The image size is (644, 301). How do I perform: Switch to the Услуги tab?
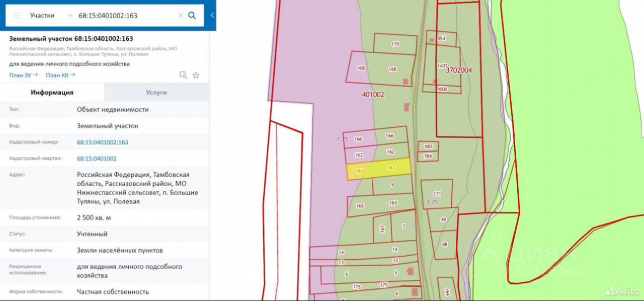pos(156,93)
